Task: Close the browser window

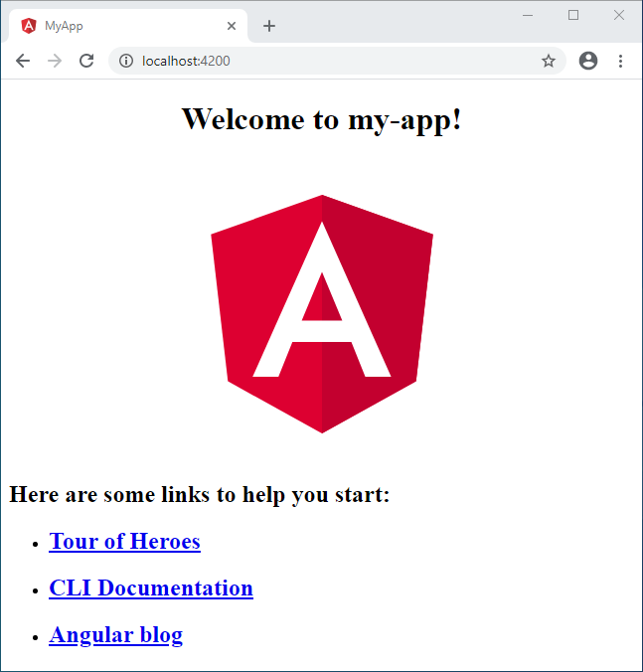Action: point(618,16)
